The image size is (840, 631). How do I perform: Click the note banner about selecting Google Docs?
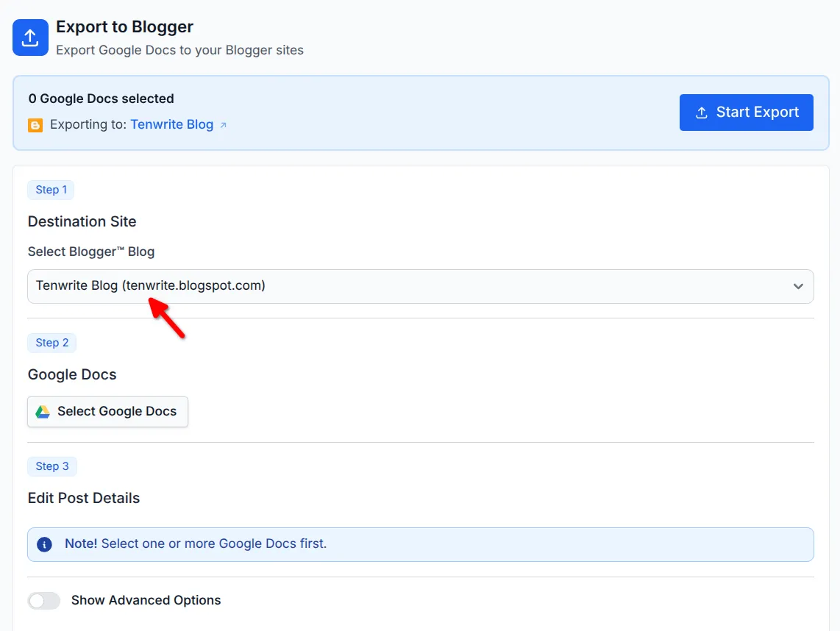(421, 544)
